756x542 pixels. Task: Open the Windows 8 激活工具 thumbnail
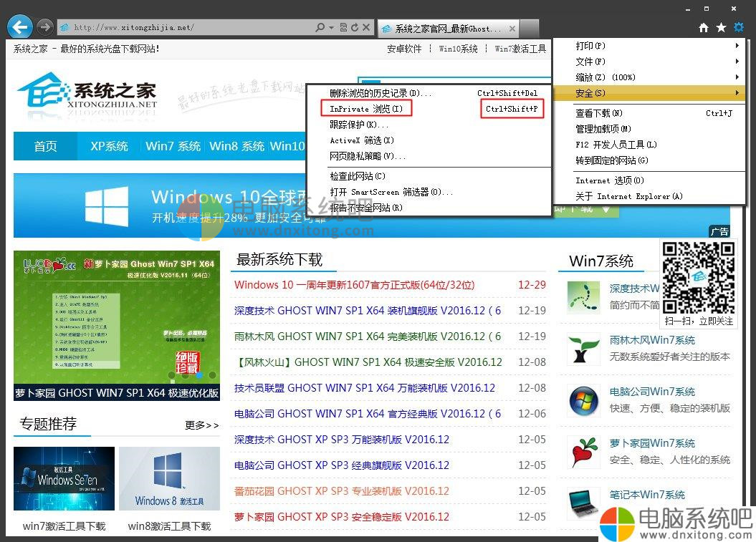[x=169, y=478]
